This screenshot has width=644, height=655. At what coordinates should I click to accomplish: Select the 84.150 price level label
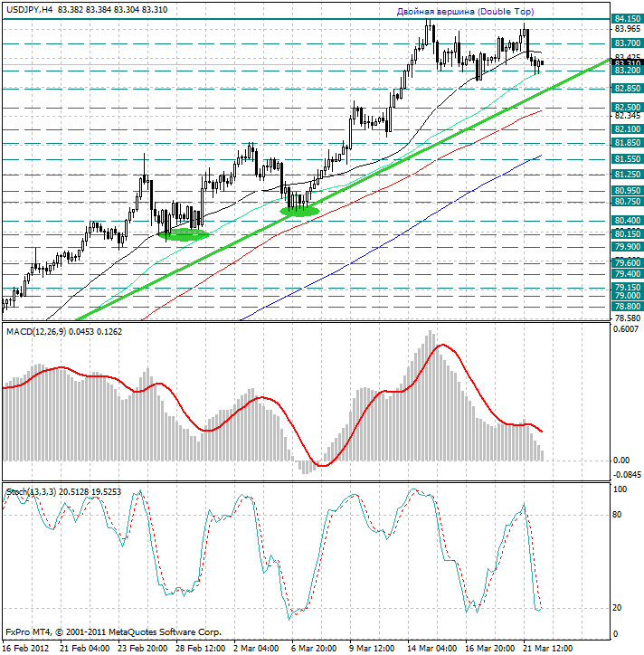(x=628, y=19)
